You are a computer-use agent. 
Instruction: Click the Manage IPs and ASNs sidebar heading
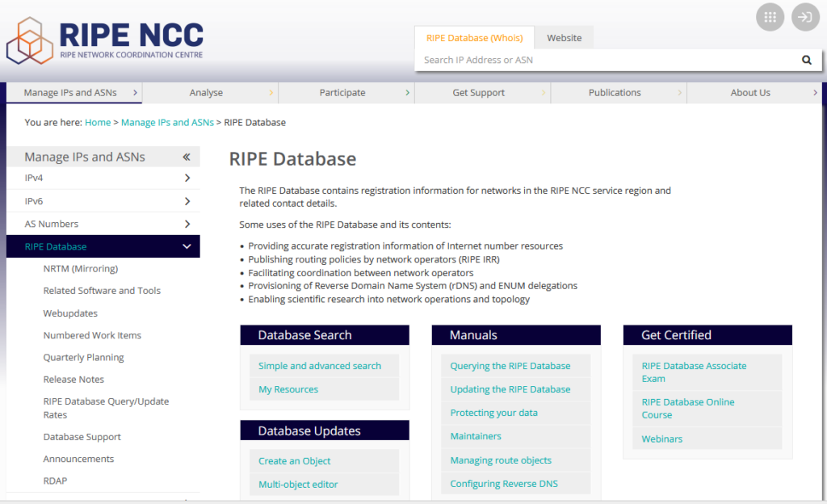[84, 157]
